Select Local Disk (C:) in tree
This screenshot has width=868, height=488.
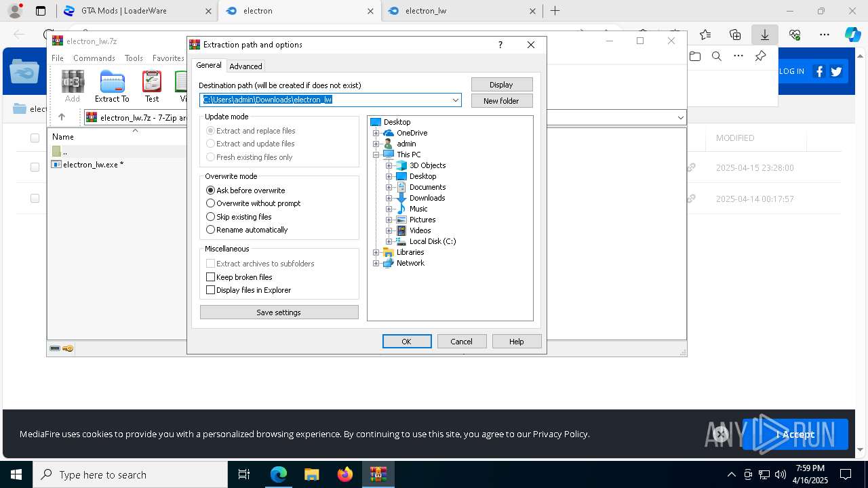pos(427,241)
